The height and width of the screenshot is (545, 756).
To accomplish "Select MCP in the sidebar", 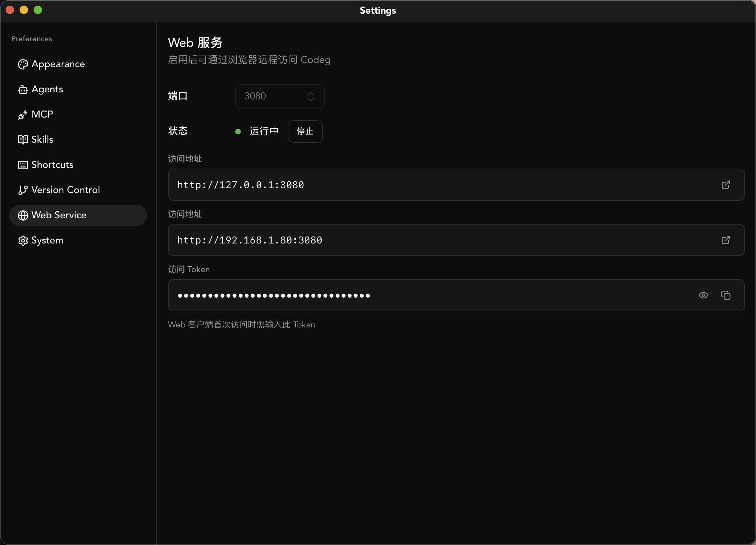I will click(x=78, y=115).
